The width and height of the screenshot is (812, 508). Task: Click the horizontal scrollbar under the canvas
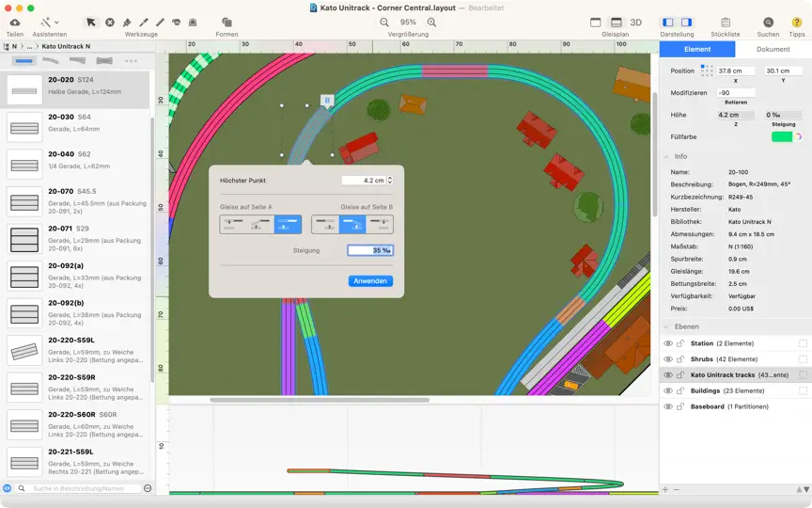320,400
